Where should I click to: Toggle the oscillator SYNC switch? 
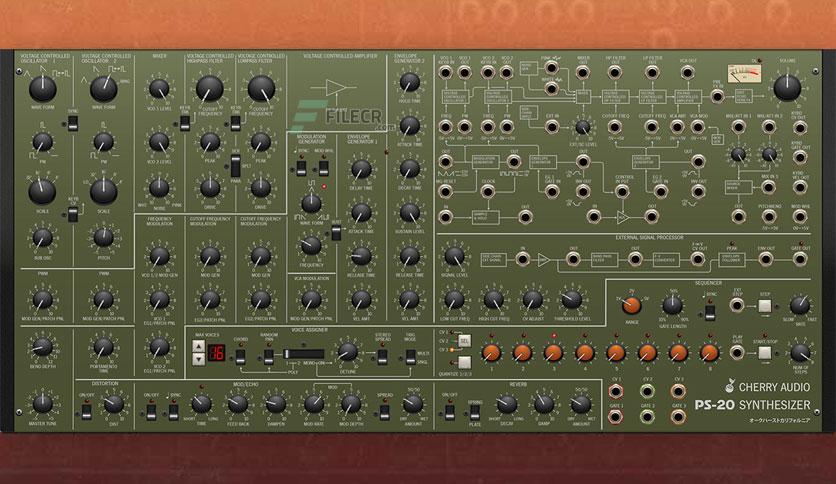pos(73,124)
